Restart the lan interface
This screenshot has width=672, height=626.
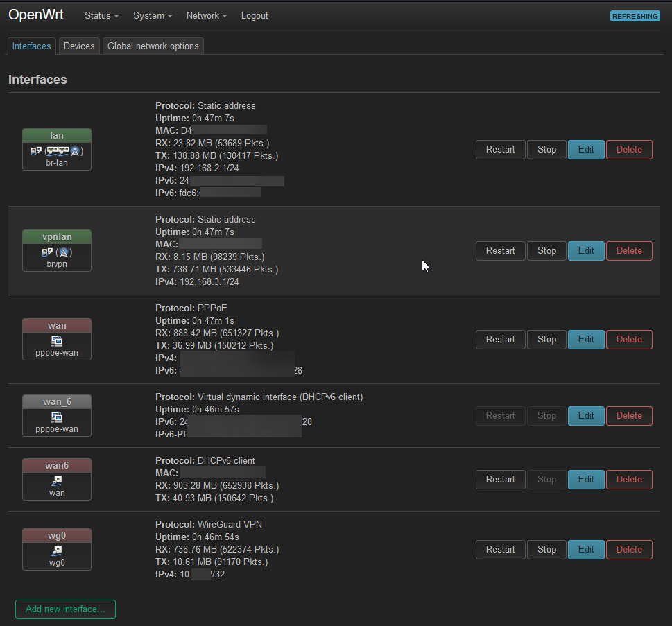tap(500, 150)
